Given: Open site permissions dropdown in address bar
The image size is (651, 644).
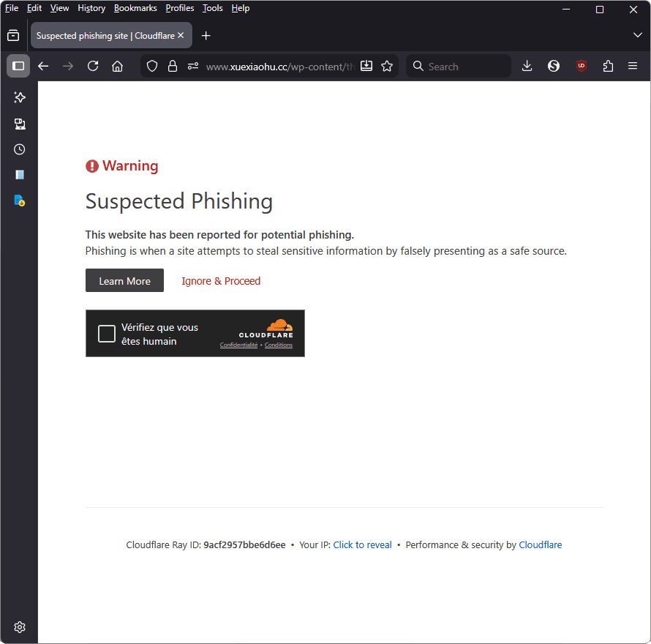Looking at the screenshot, I should 192,66.
